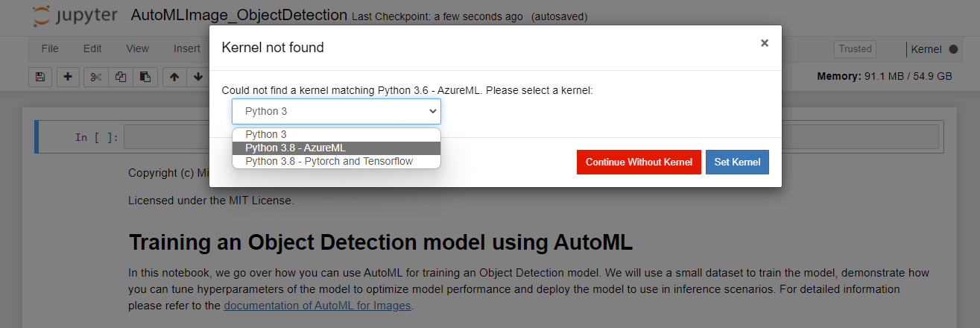Click the notebook title AutoMLImage_ObjectDetection
The image size is (980, 328).
tap(238, 15)
